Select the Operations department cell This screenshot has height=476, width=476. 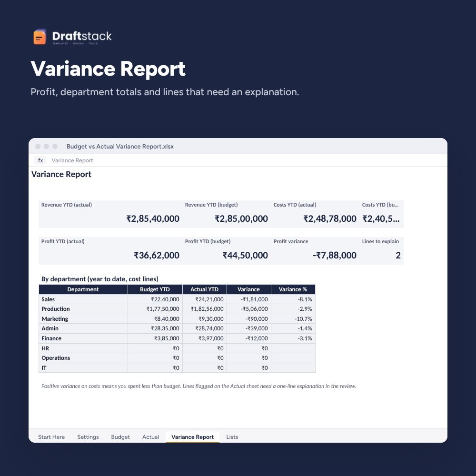[x=83, y=358]
